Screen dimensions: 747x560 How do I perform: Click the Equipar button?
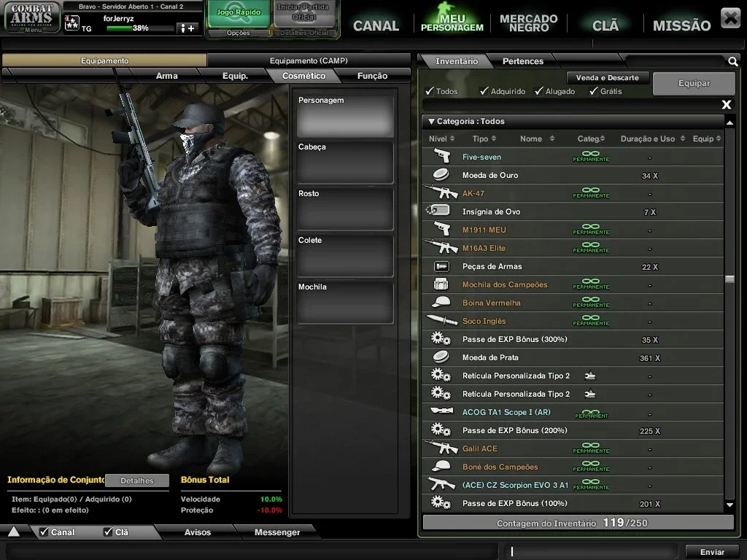tap(694, 83)
